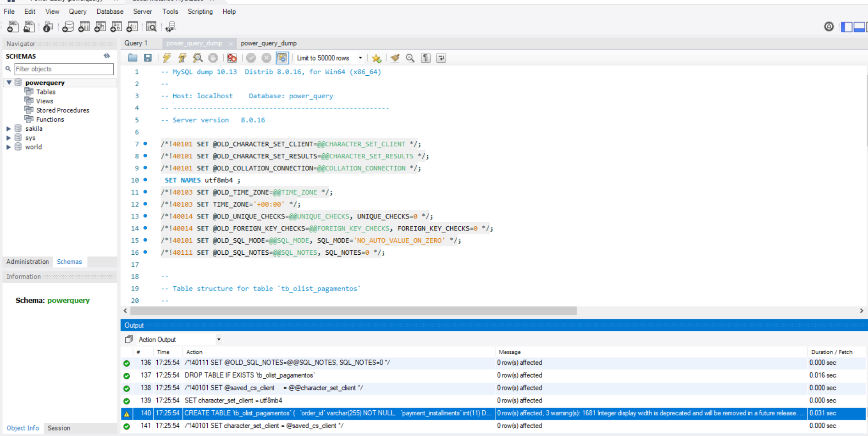Open a script file with folder icon
This screenshot has height=436, width=868.
pyautogui.click(x=133, y=58)
